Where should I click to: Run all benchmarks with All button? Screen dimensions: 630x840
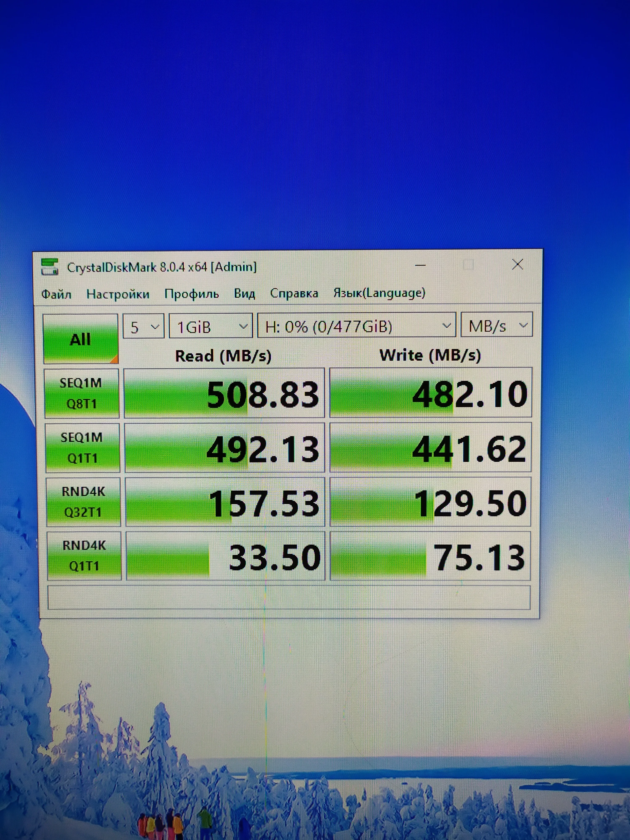[x=80, y=339]
